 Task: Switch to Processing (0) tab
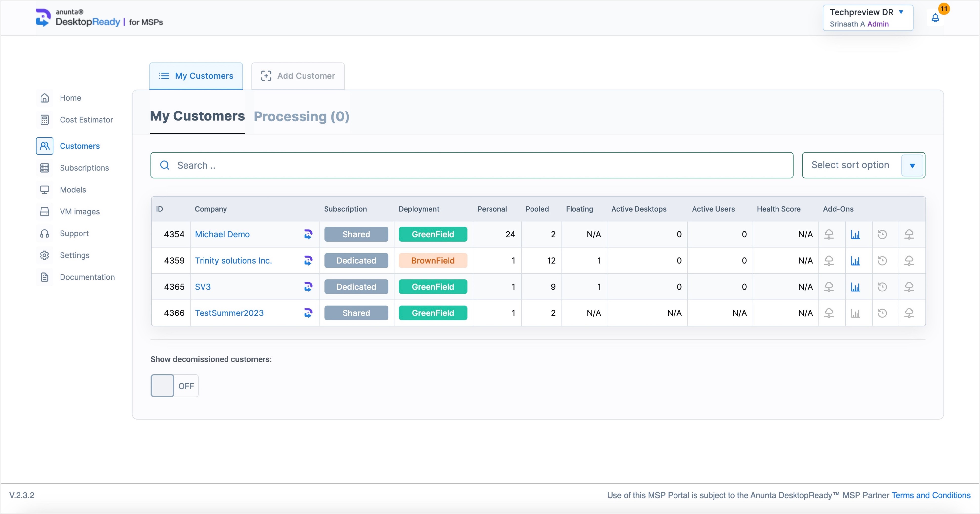click(x=301, y=116)
